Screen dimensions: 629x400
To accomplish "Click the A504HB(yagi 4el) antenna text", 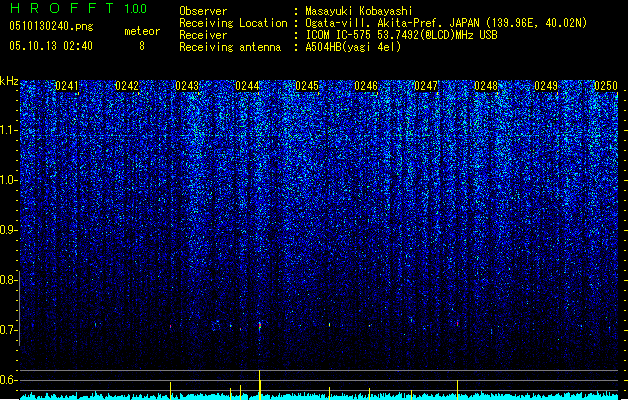I will (353, 47).
